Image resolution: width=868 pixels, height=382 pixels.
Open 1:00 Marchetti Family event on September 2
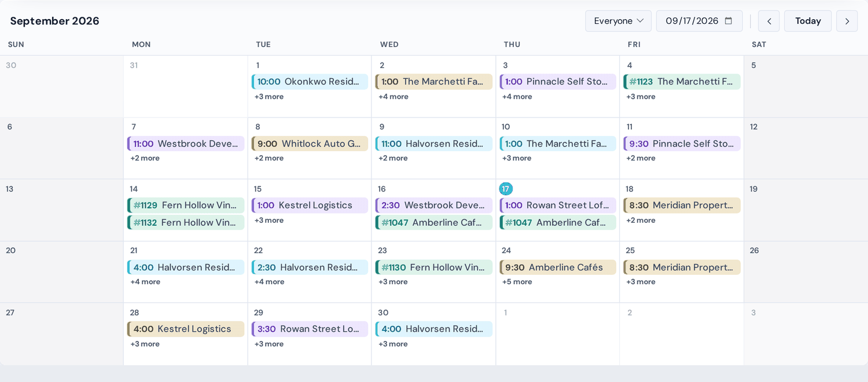(434, 82)
